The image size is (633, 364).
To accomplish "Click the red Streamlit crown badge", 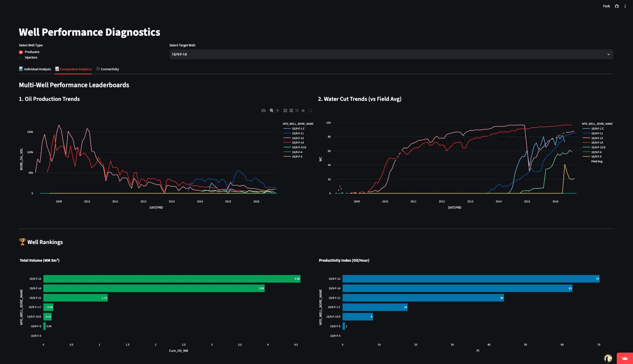I will [625, 358].
